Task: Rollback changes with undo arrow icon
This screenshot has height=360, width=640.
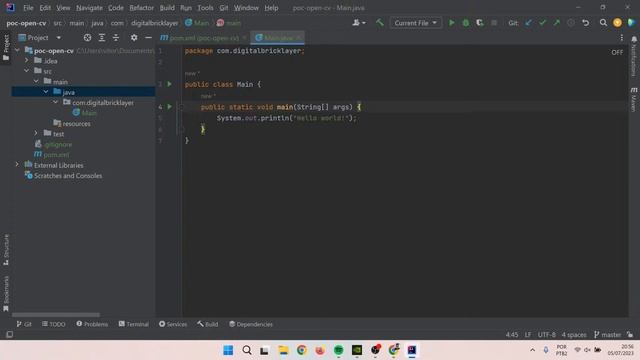Action: [x=585, y=23]
